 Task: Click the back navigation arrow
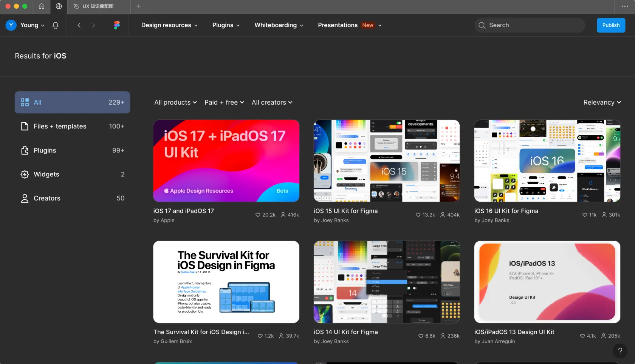[x=79, y=25]
